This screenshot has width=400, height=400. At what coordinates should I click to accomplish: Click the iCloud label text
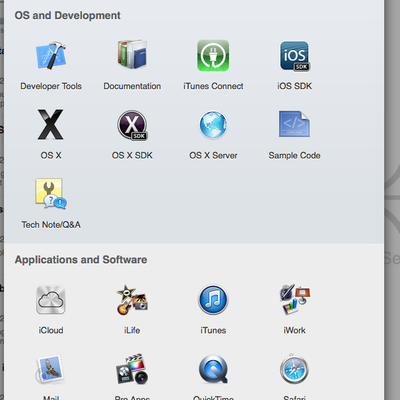tap(51, 330)
